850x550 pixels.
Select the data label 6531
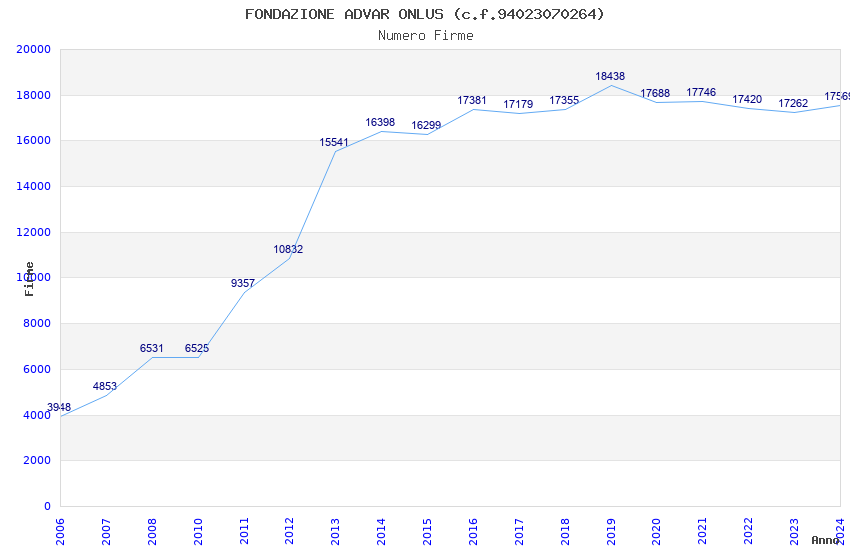tap(151, 348)
